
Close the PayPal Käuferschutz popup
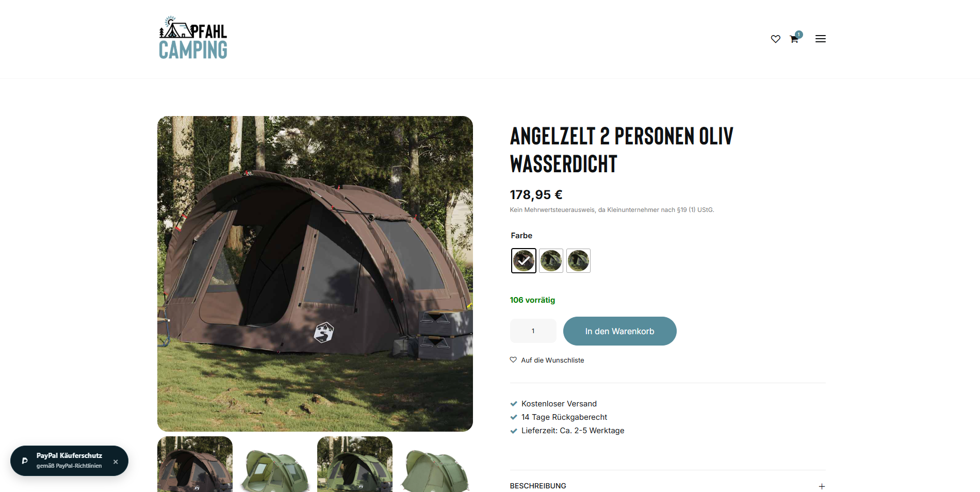pos(116,462)
